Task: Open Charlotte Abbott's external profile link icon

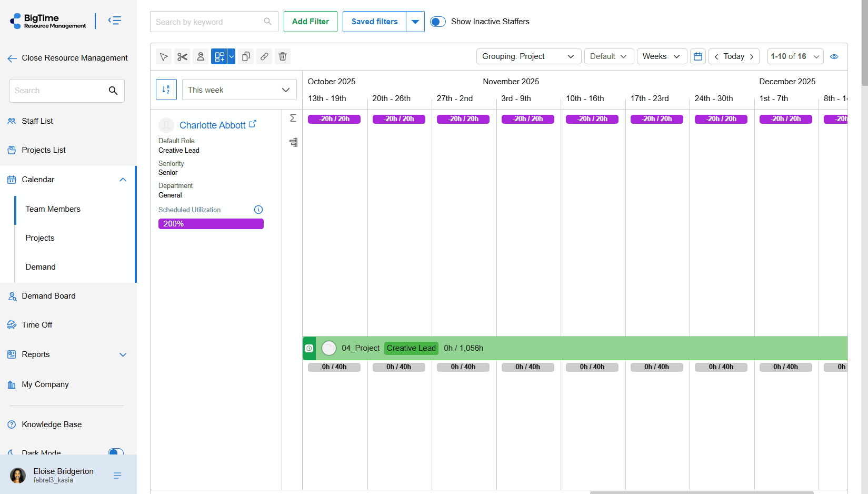Action: pyautogui.click(x=253, y=124)
